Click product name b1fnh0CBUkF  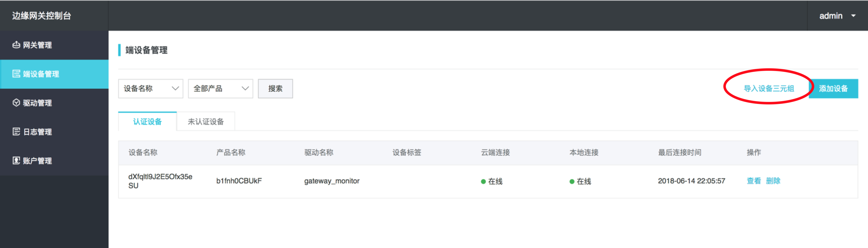239,181
